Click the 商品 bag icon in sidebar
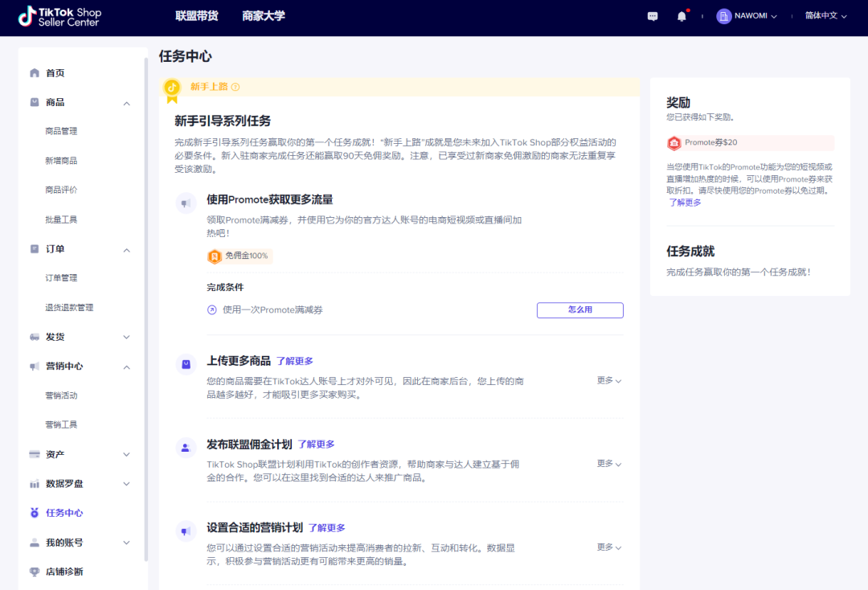868x590 pixels. click(x=35, y=102)
